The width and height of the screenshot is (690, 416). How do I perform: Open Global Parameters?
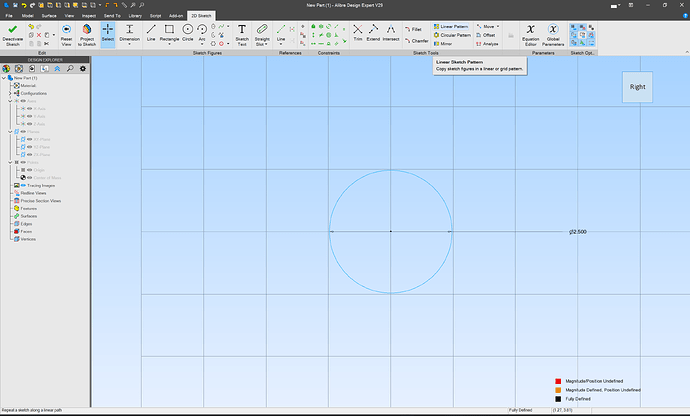coord(553,35)
